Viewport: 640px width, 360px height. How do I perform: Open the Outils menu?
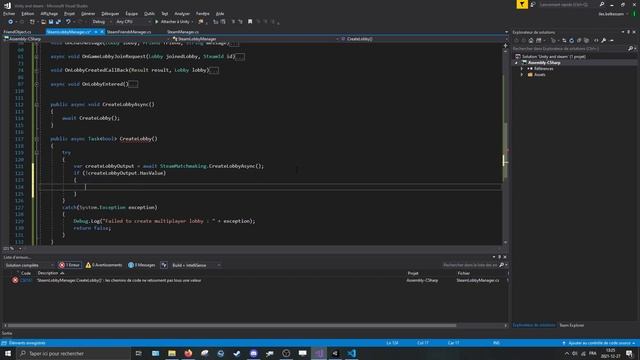click(149, 13)
